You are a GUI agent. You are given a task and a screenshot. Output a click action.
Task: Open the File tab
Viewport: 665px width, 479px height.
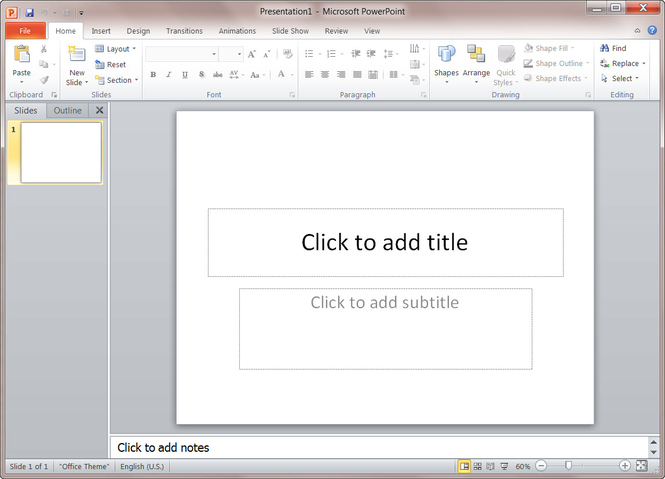25,31
